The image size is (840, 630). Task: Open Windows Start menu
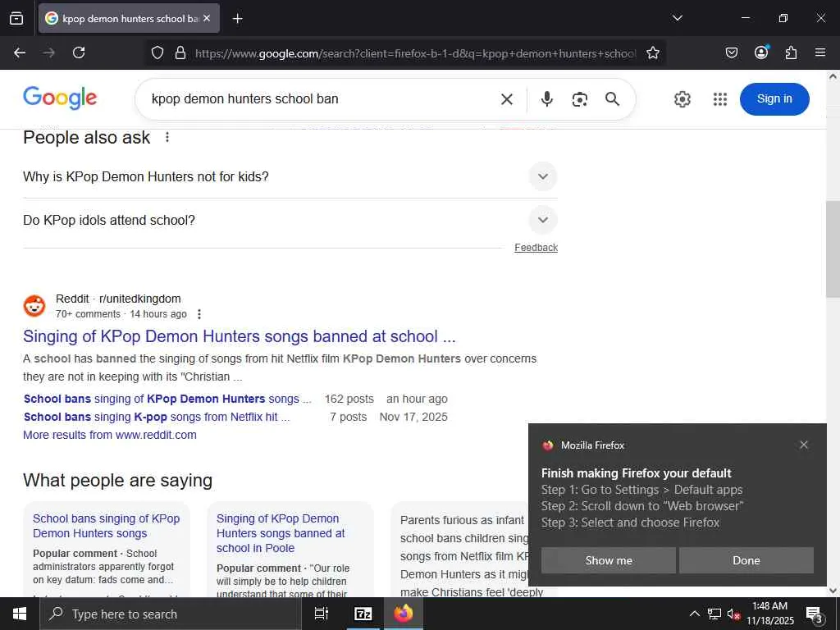tap(20, 614)
